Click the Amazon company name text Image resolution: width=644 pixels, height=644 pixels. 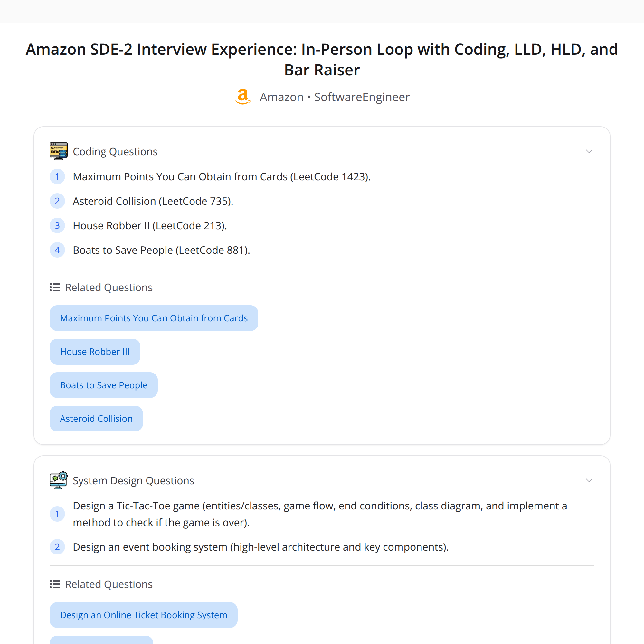click(x=282, y=97)
